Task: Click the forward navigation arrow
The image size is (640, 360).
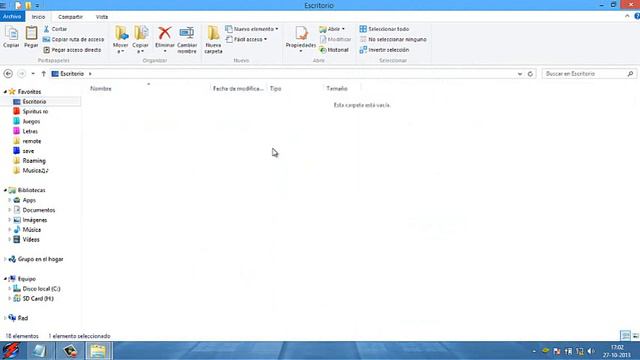Action: point(21,74)
